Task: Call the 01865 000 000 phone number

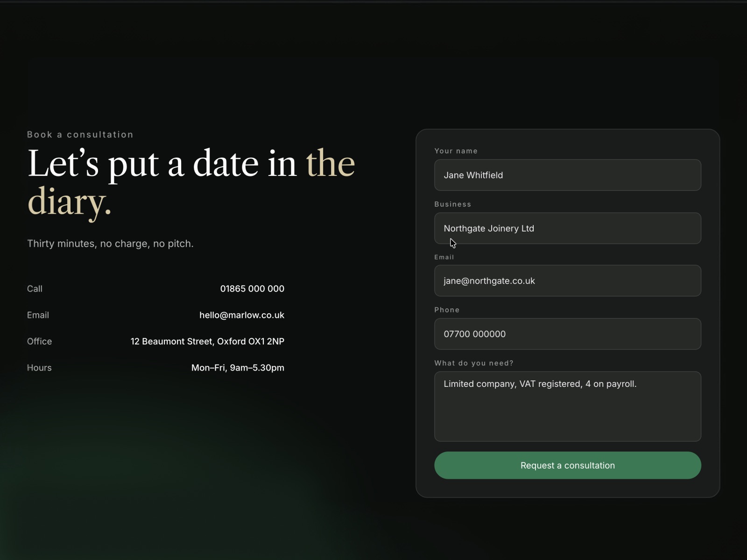Action: pyautogui.click(x=252, y=289)
